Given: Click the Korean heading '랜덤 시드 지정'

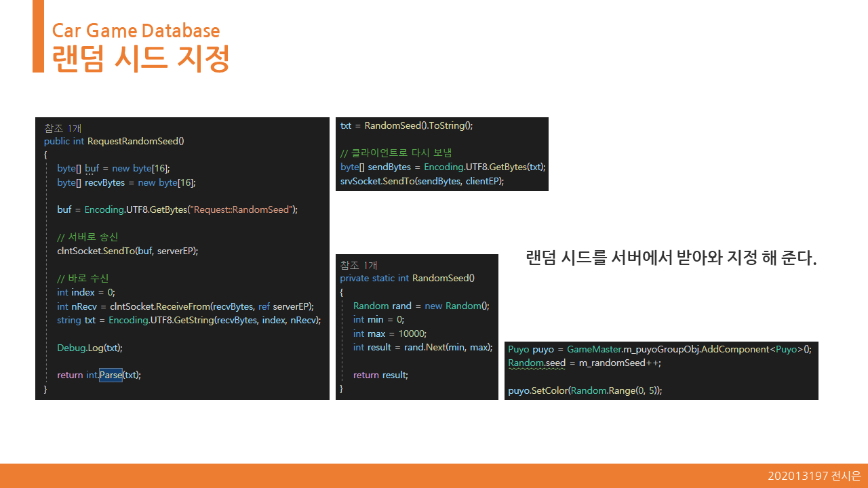Looking at the screenshot, I should 141,58.
